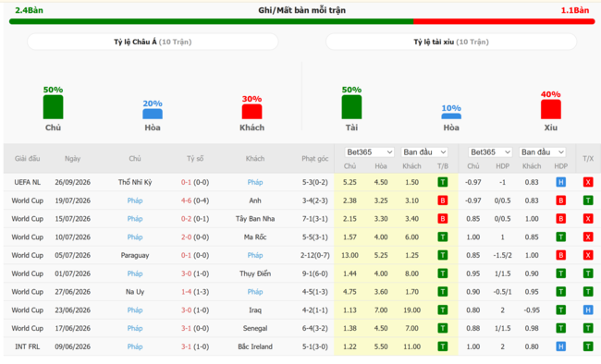601x364 pixels.
Task: Click the Tây Ban Nha team name
Action: click(255, 219)
